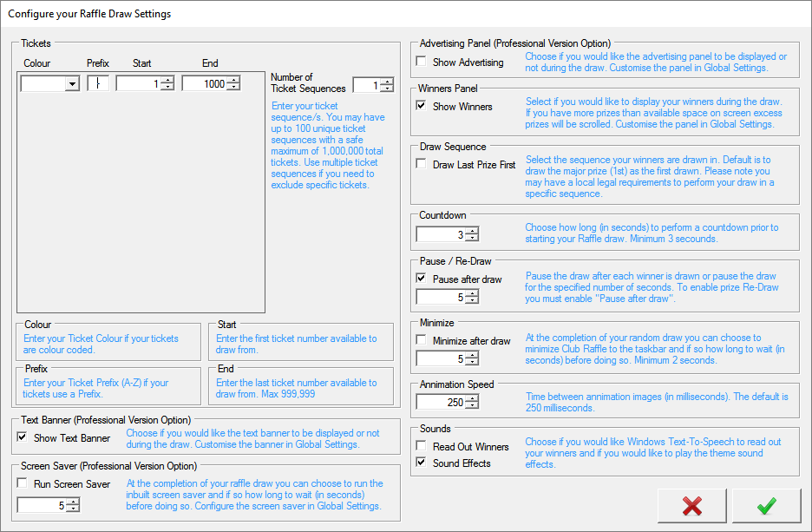This screenshot has height=532, width=812.
Task: Decrease the Animation Speed milliseconds
Action: click(471, 406)
